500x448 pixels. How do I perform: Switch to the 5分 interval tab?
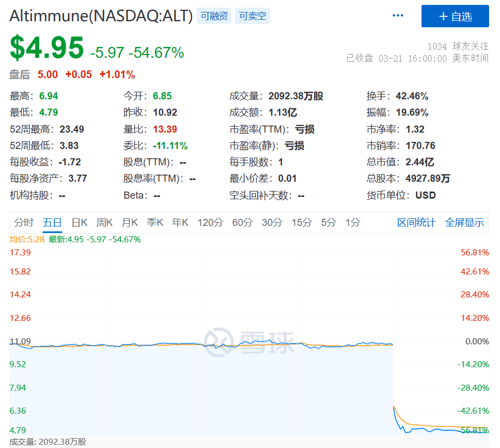point(328,222)
